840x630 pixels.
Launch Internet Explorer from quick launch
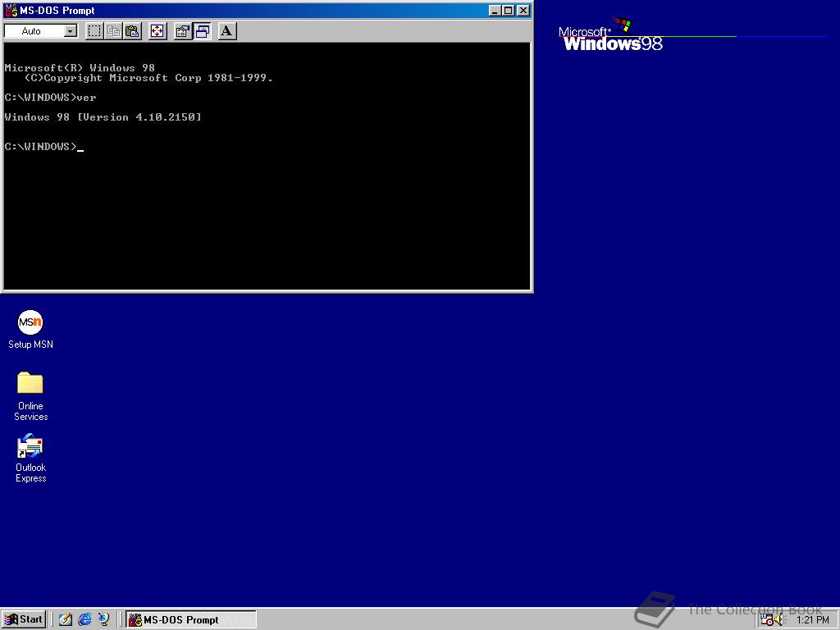84,620
